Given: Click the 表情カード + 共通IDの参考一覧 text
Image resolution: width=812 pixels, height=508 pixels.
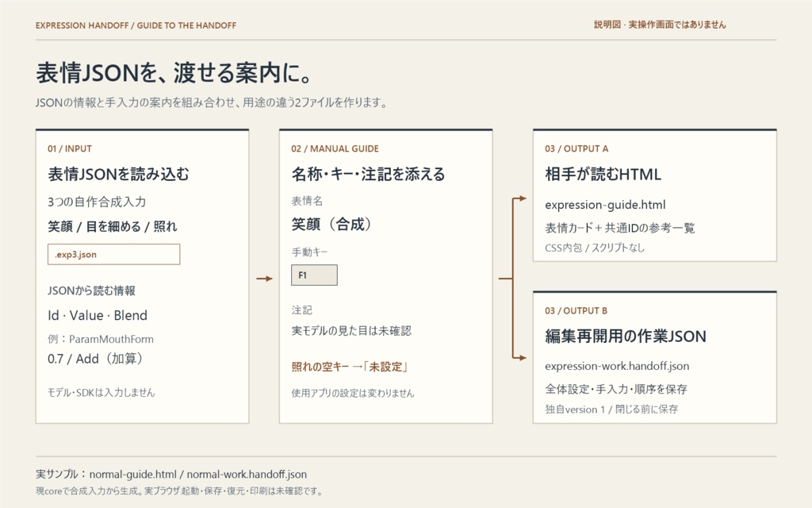Looking at the screenshot, I should click(620, 228).
